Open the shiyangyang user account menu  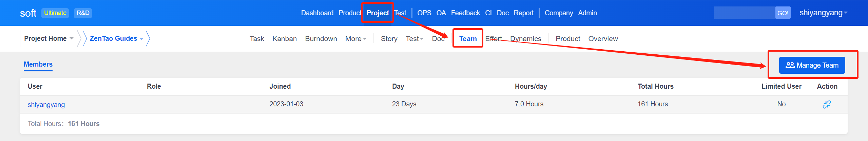pos(823,13)
